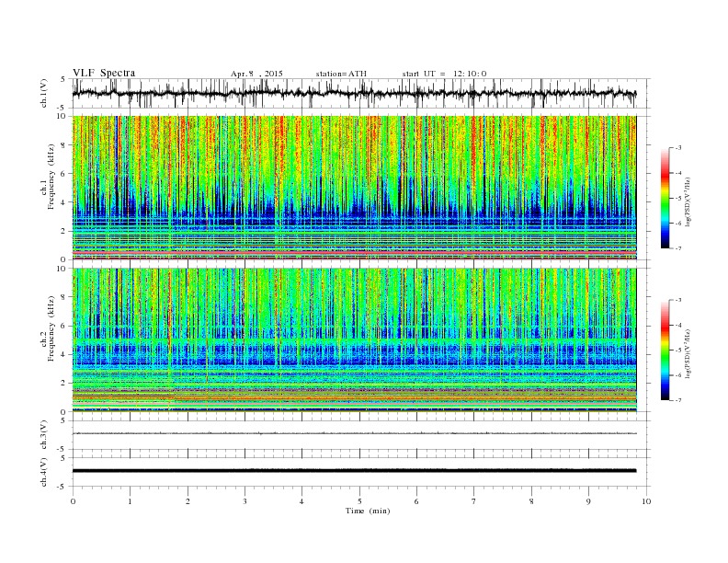Click the ch.1 spectrogram panel
The width and height of the screenshot is (728, 563).
[354, 188]
